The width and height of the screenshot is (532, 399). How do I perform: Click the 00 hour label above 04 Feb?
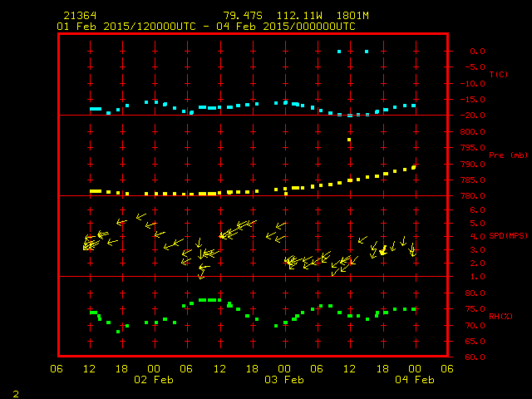(415, 369)
